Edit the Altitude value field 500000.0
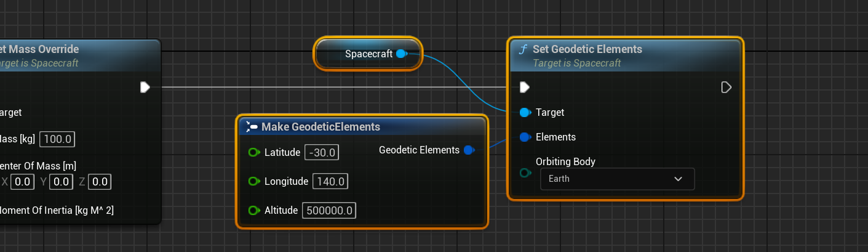Viewport: 868px width, 252px height. point(328,211)
